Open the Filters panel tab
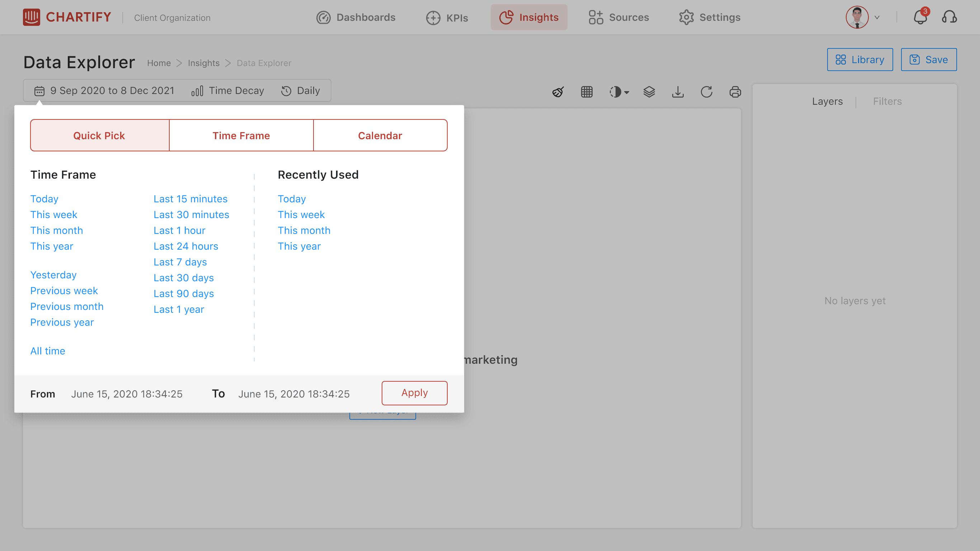The width and height of the screenshot is (980, 551). point(887,101)
